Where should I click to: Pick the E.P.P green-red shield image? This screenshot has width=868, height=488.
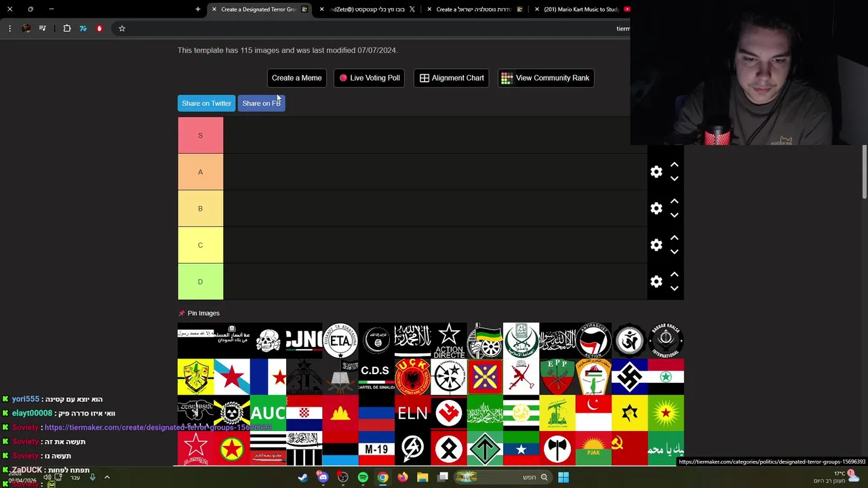pos(557,377)
